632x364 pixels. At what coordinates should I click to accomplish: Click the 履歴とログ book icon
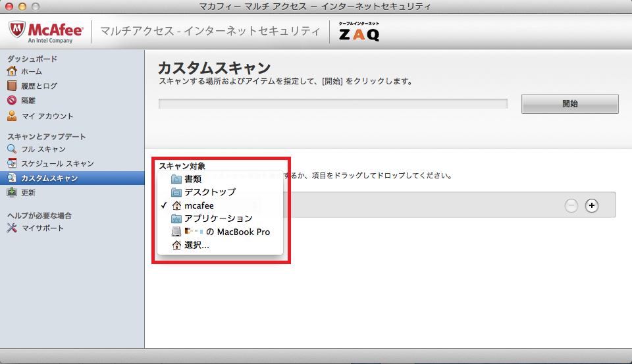click(x=12, y=86)
